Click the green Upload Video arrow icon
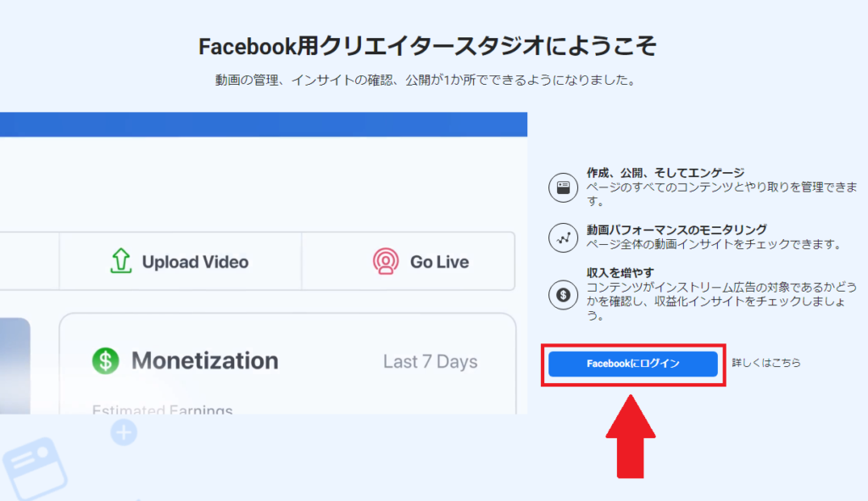The height and width of the screenshot is (501, 868). (120, 261)
